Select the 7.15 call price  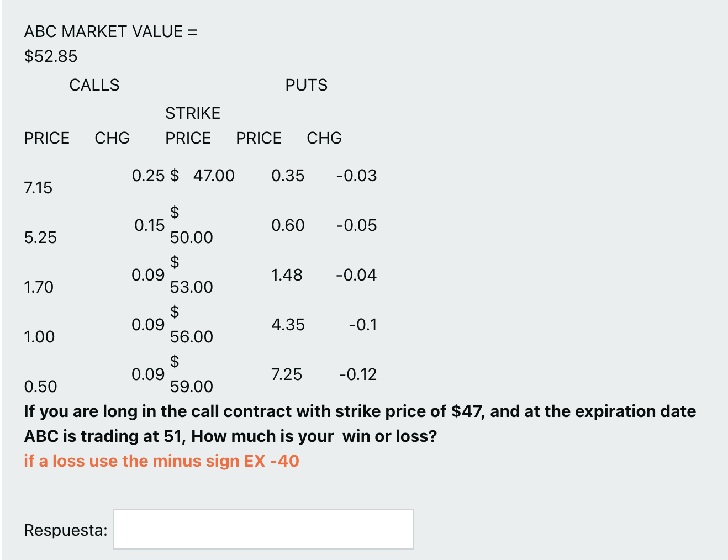tap(38, 187)
